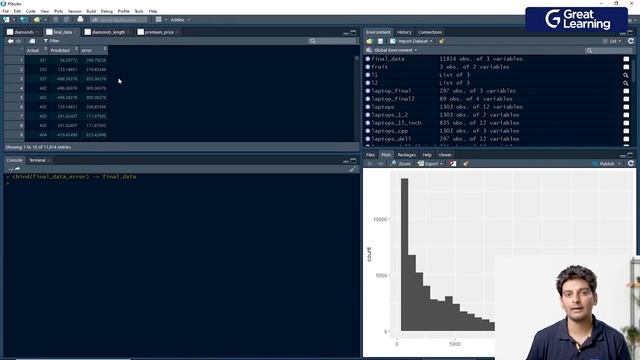Switch to the Terminal tab

pyautogui.click(x=38, y=160)
